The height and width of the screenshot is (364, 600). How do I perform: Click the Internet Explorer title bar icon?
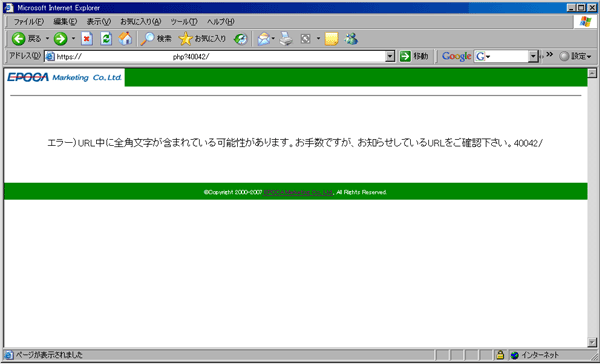[8, 8]
